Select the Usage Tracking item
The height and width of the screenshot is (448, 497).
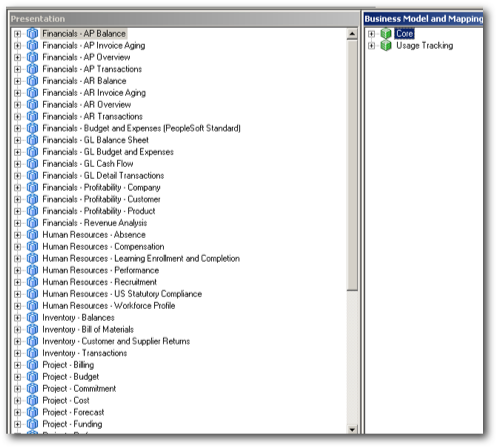424,45
